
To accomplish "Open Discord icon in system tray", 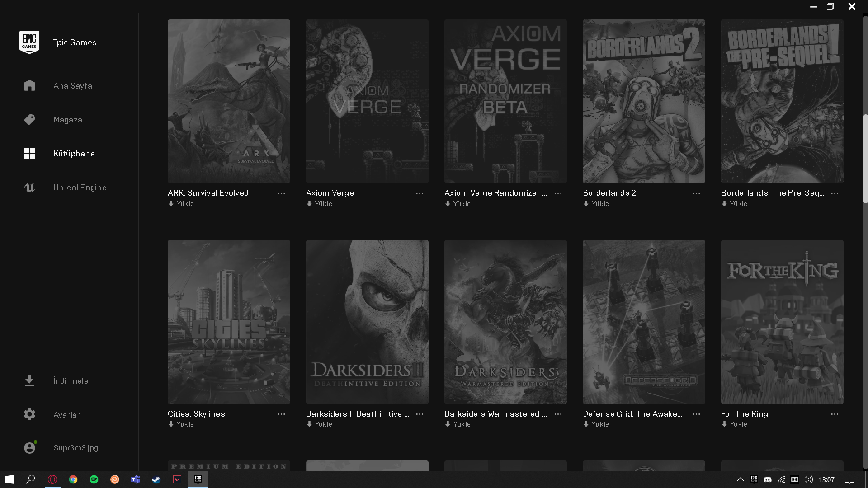I will 768,479.
